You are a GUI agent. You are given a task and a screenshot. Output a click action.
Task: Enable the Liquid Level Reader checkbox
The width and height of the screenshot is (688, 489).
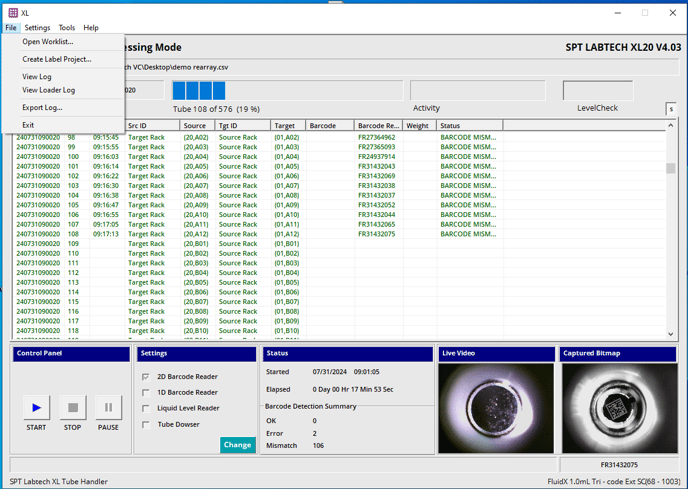click(x=146, y=408)
